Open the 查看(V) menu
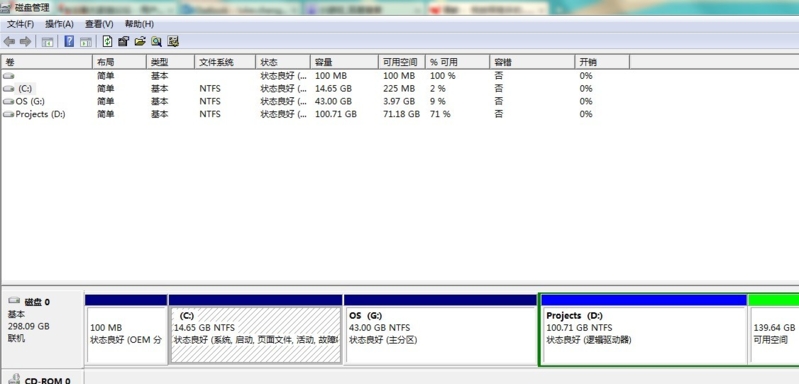Screen dimensions: 799x384 tap(99, 24)
